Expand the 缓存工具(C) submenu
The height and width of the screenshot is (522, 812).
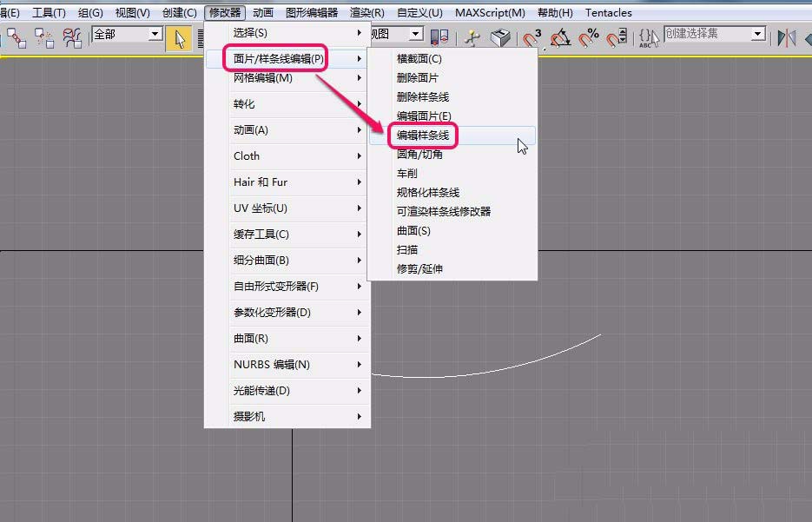(x=288, y=234)
